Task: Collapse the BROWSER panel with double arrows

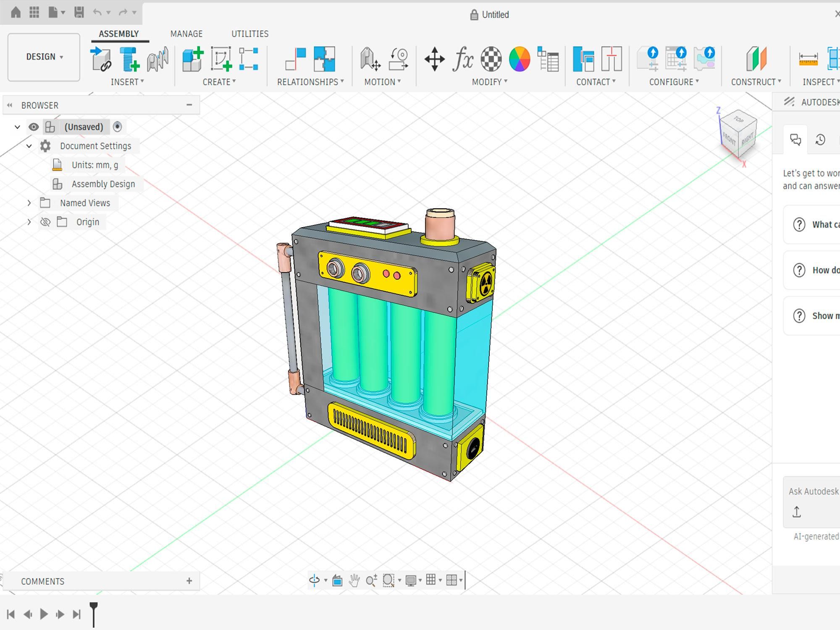Action: [10, 105]
